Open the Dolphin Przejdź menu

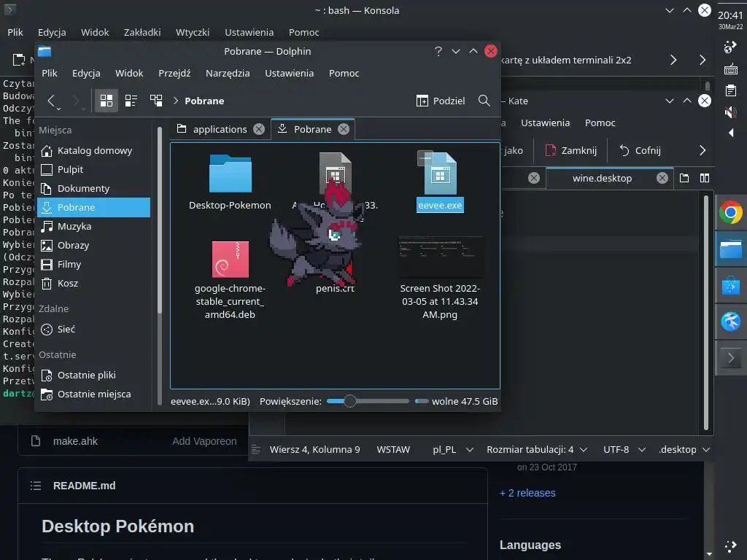click(174, 74)
